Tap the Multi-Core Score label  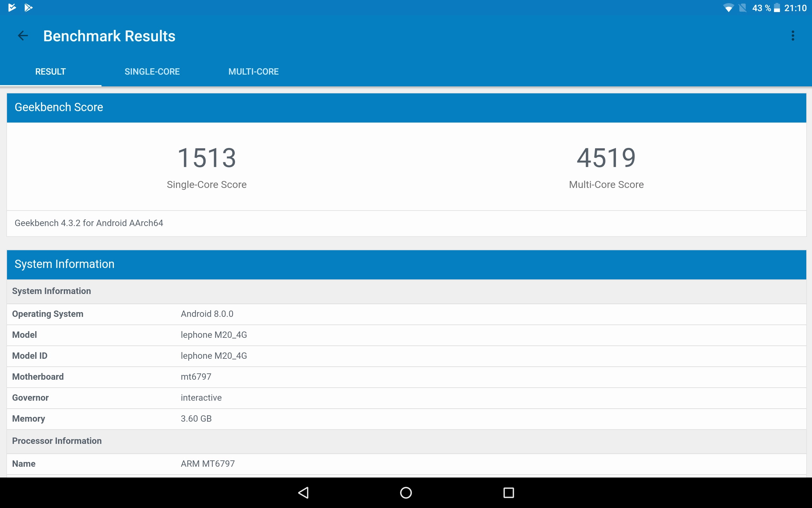tap(606, 184)
